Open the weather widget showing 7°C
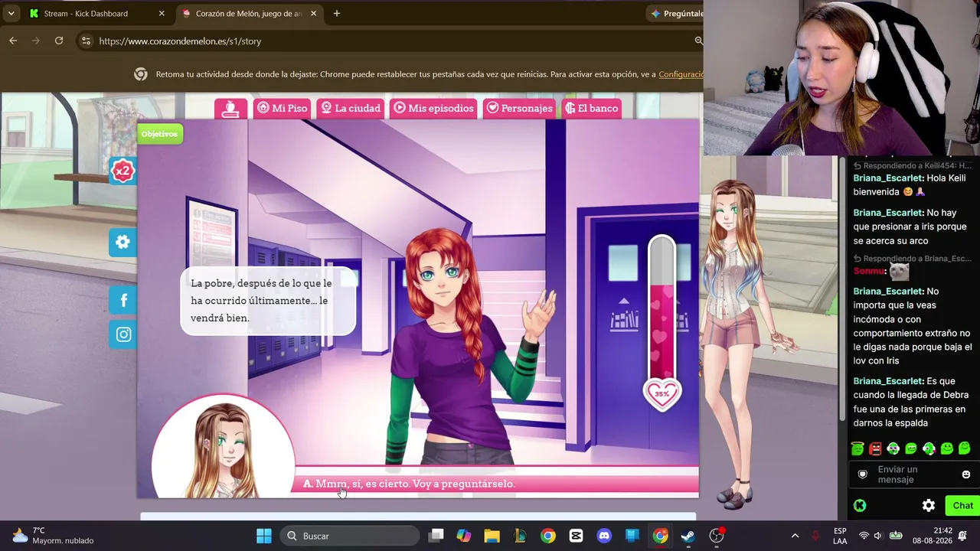This screenshot has width=980, height=551. coord(54,536)
